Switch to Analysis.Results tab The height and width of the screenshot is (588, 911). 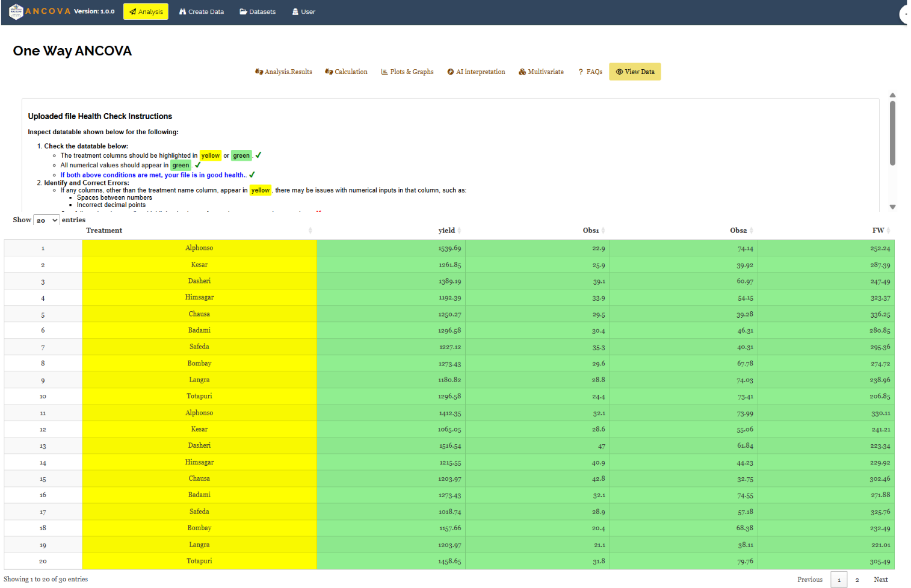pos(283,72)
